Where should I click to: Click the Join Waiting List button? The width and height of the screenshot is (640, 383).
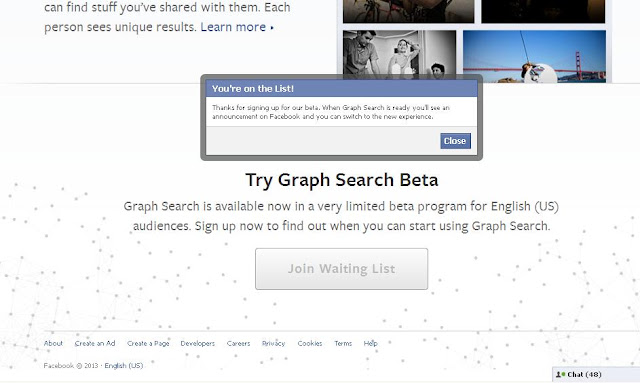[342, 269]
